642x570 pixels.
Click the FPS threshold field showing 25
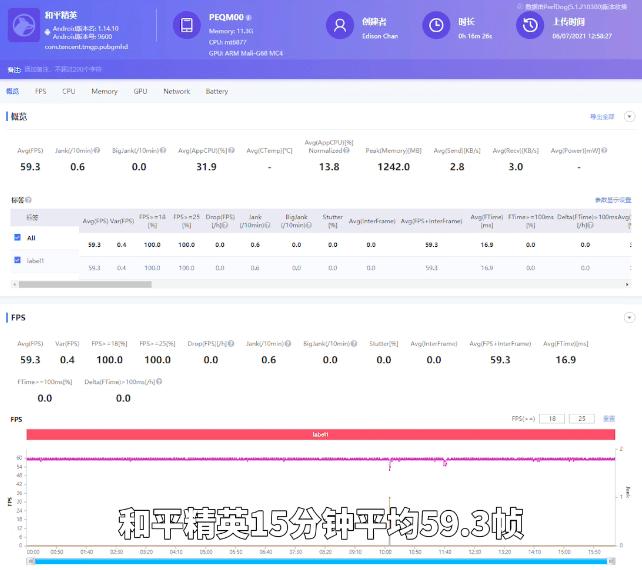click(x=582, y=418)
